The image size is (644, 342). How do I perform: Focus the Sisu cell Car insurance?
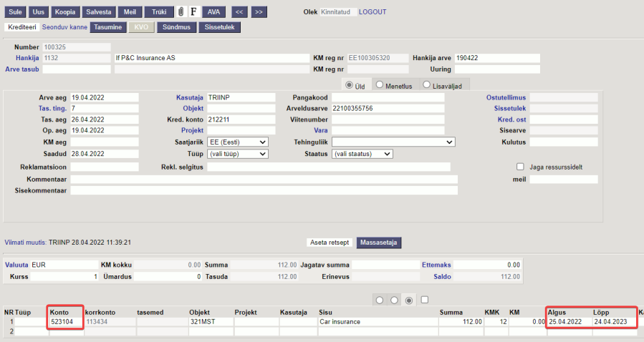(378, 322)
